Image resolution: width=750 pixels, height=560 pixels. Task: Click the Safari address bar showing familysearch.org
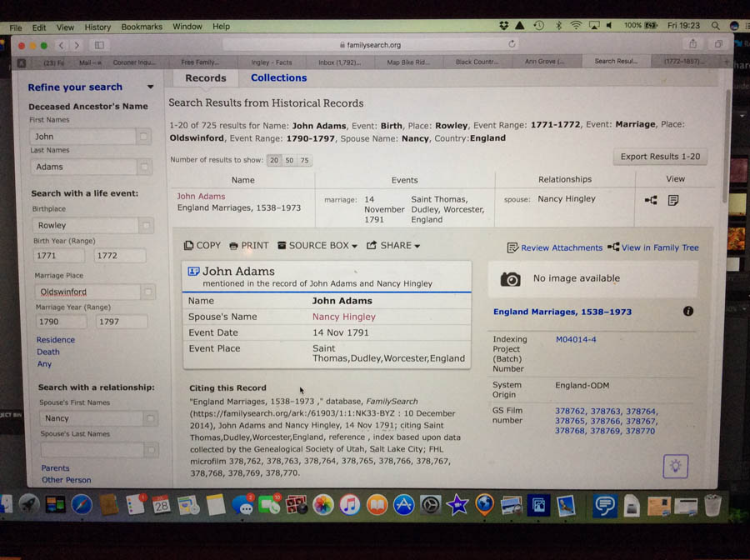tap(370, 44)
